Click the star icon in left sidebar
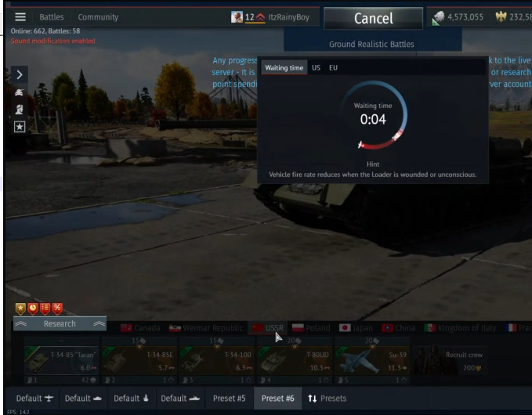This screenshot has height=415, width=532. (20, 127)
